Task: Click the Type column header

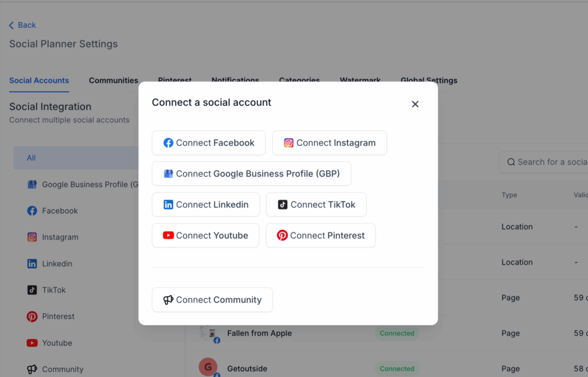Action: point(509,195)
